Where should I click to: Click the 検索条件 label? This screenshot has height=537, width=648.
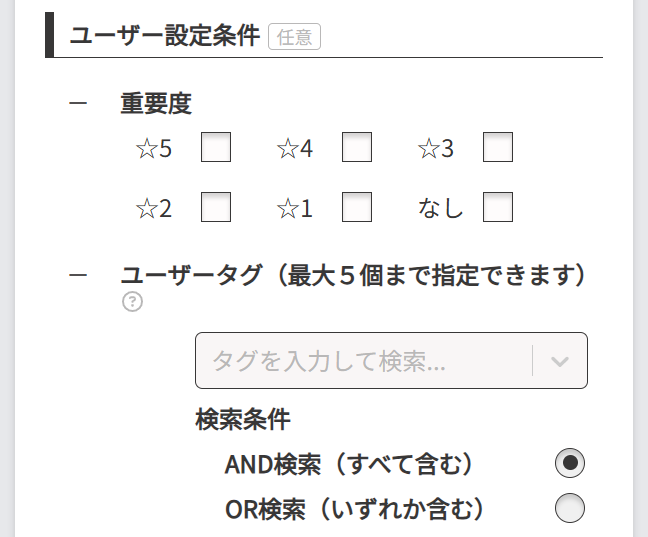[x=243, y=419]
